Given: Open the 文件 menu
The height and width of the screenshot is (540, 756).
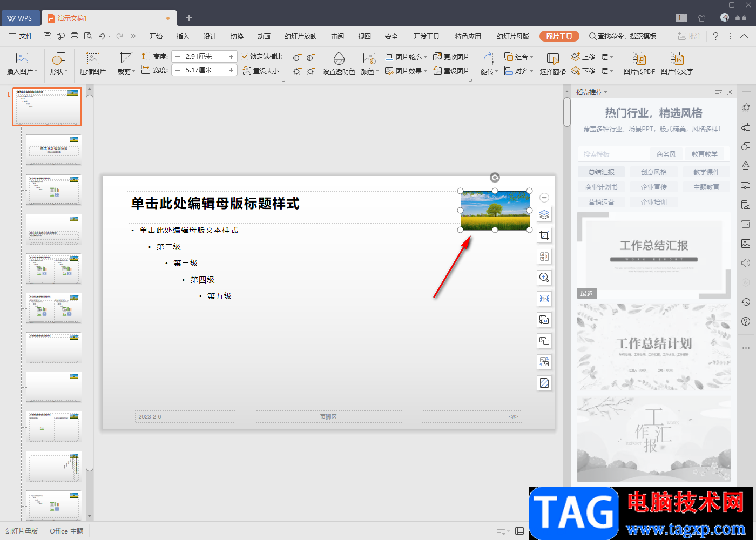Looking at the screenshot, I should [21, 36].
